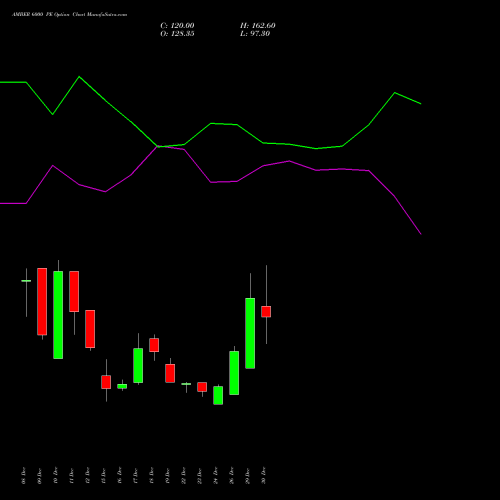This screenshot has height=500, width=500.
Task: Select the open value O: 128.35
Action: 177,34
